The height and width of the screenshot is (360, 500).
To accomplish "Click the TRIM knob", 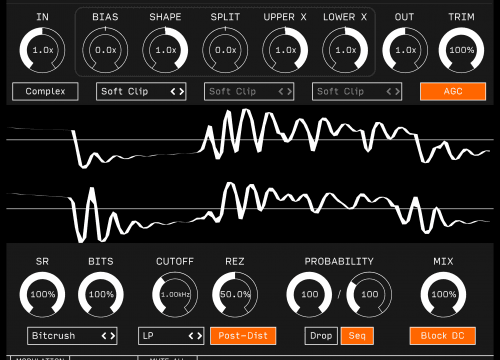I will [461, 50].
